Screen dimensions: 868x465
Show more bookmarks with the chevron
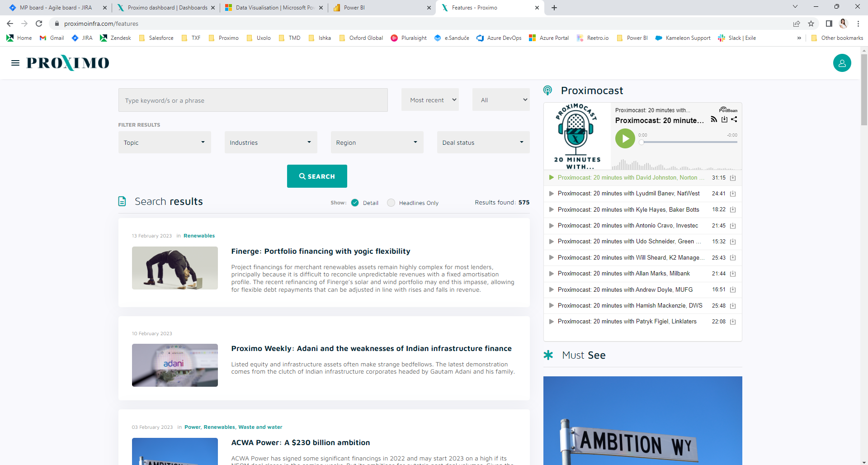click(x=799, y=38)
